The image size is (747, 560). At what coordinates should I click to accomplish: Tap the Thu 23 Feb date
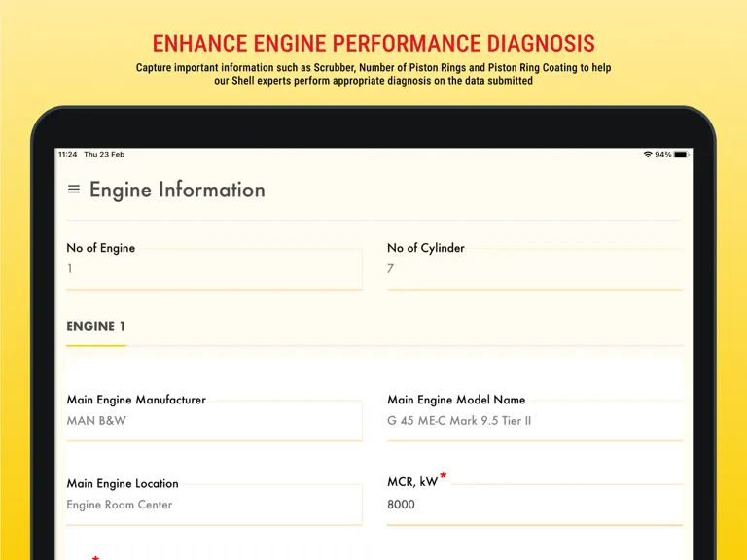click(x=104, y=155)
